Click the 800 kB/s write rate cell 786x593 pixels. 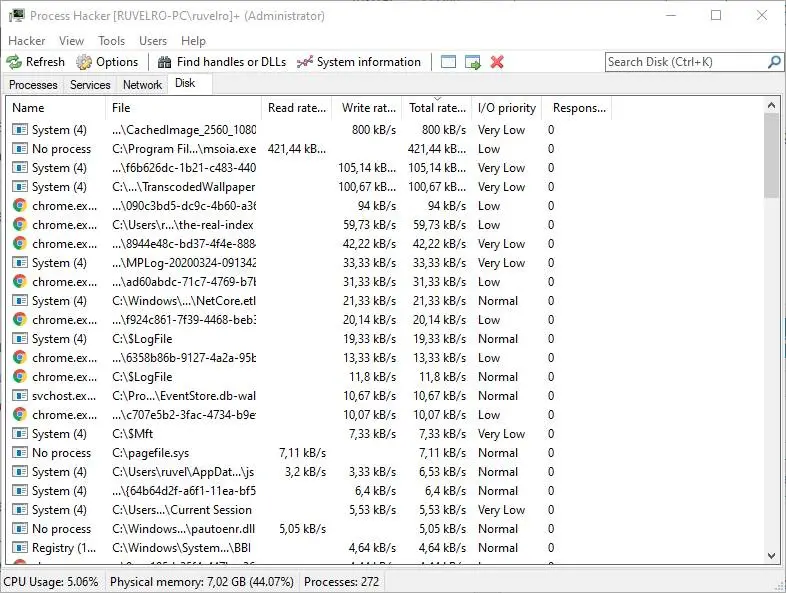click(373, 130)
